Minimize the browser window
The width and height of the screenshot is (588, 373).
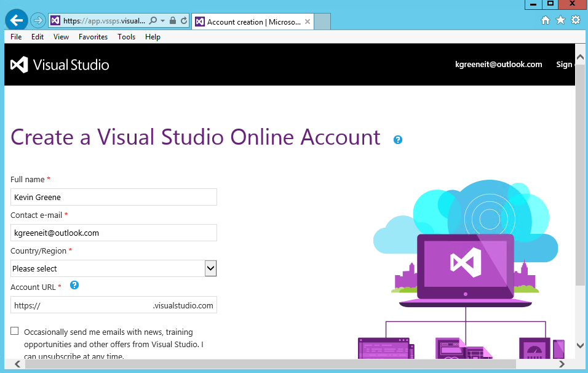click(x=533, y=4)
